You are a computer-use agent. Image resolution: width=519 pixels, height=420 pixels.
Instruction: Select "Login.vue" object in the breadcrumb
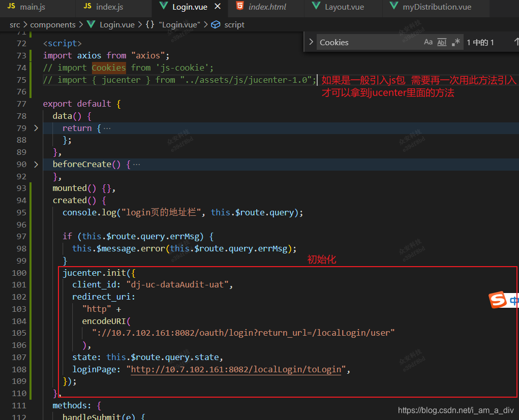tap(179, 25)
